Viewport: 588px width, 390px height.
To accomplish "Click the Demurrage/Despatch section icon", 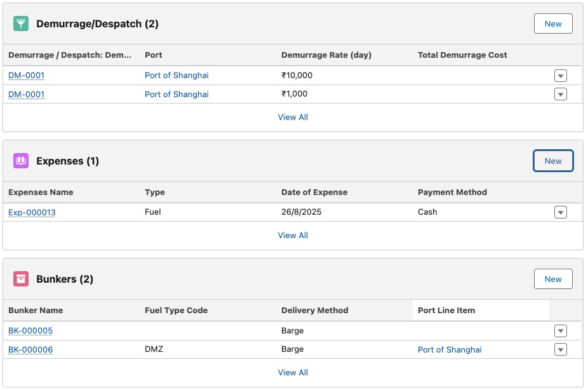I will coord(21,24).
